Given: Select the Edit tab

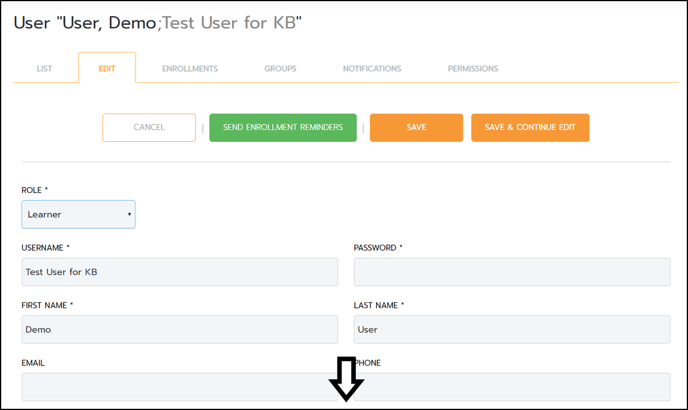Looking at the screenshot, I should pyautogui.click(x=107, y=68).
